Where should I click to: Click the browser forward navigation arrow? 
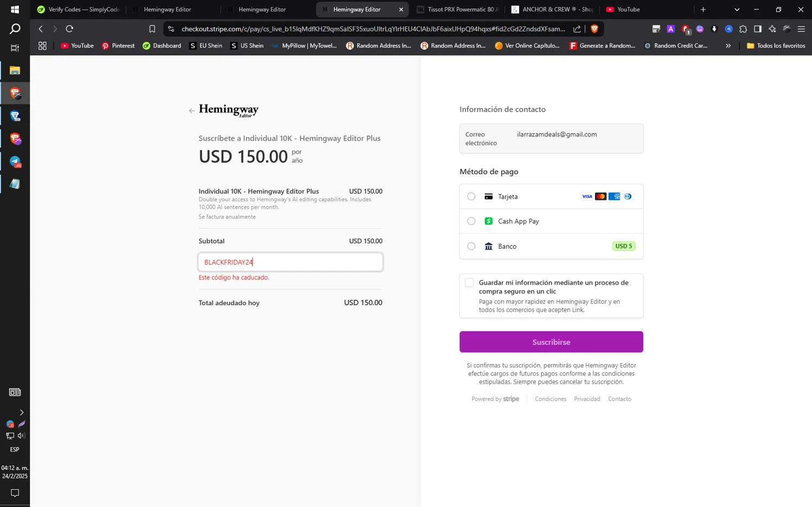[55, 29]
